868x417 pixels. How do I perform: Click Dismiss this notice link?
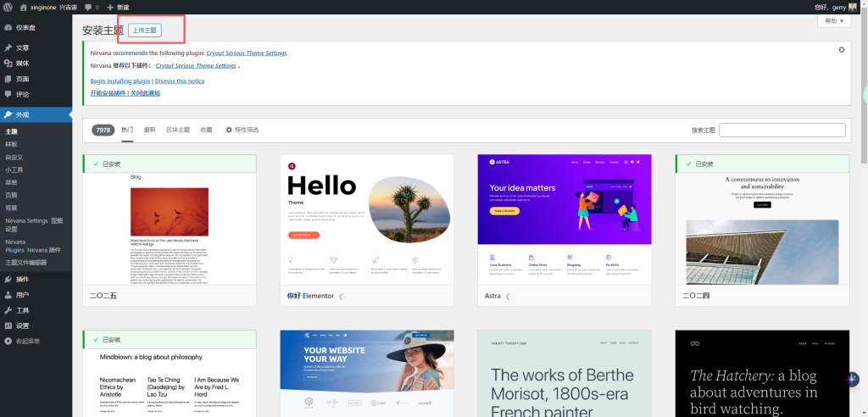pyautogui.click(x=180, y=81)
